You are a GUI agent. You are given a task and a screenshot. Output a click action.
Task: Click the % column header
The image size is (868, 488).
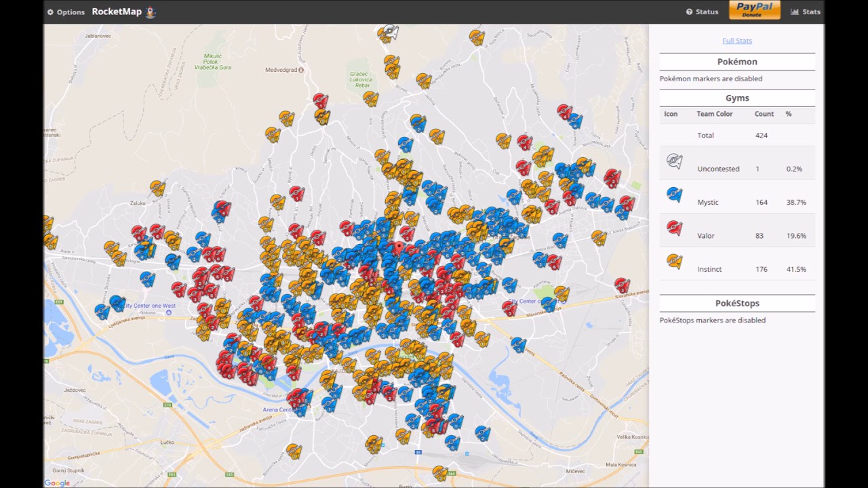tap(789, 114)
